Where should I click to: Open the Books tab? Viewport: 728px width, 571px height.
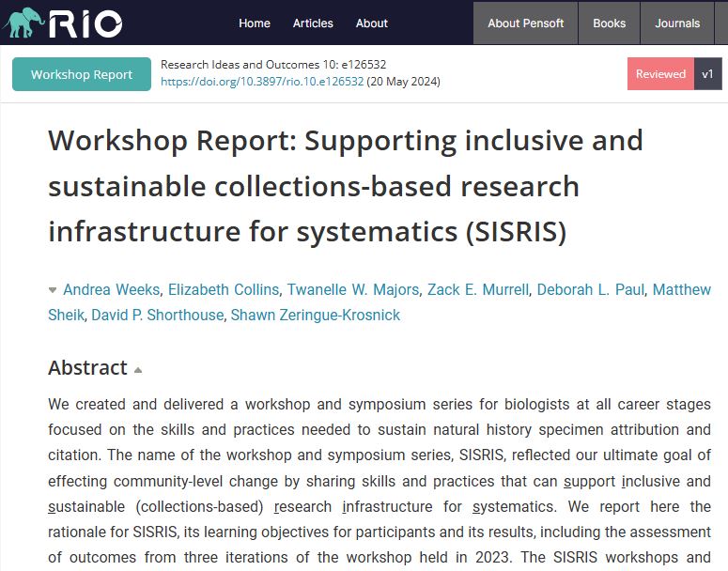coord(609,23)
